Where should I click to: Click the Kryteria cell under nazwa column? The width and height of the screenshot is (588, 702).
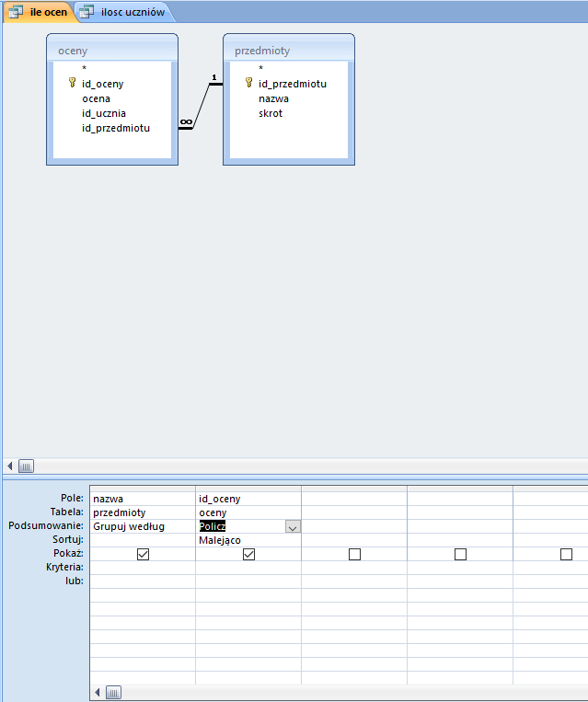[x=143, y=568]
